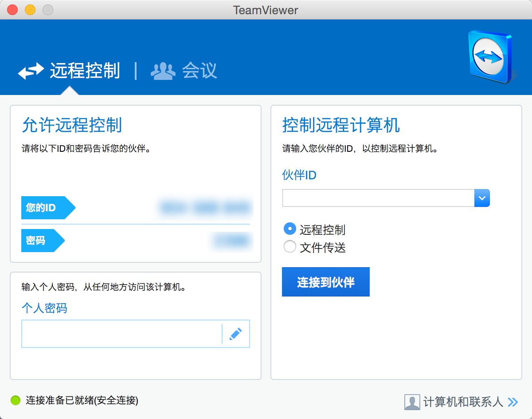Screen dimensions: 532x419
Task: Click the 您的ID label tag
Action: pos(48,208)
